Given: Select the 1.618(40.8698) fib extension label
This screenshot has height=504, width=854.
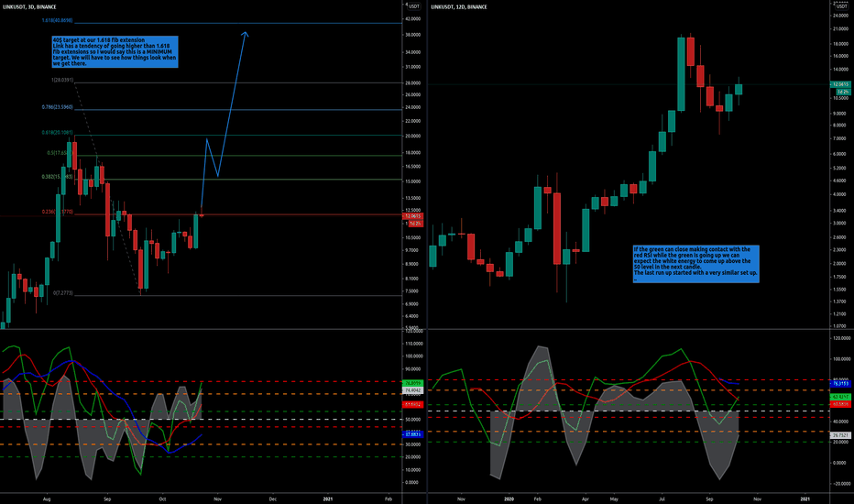Looking at the screenshot, I should 57,20.
